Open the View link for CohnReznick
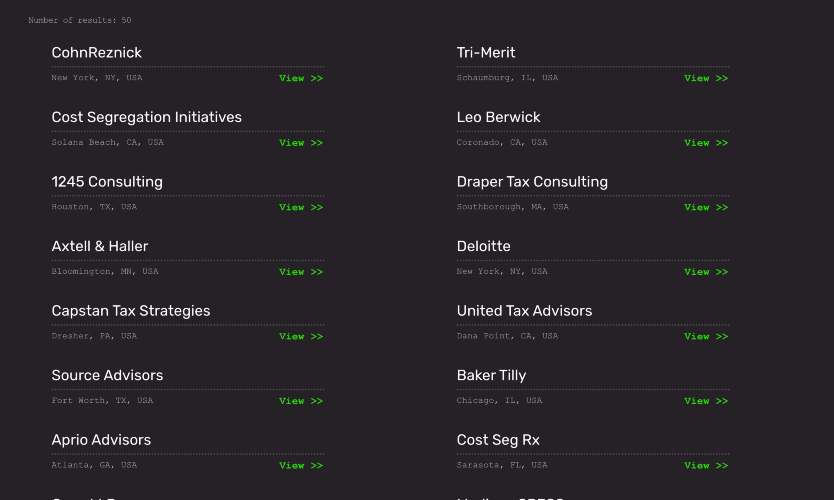 [300, 78]
